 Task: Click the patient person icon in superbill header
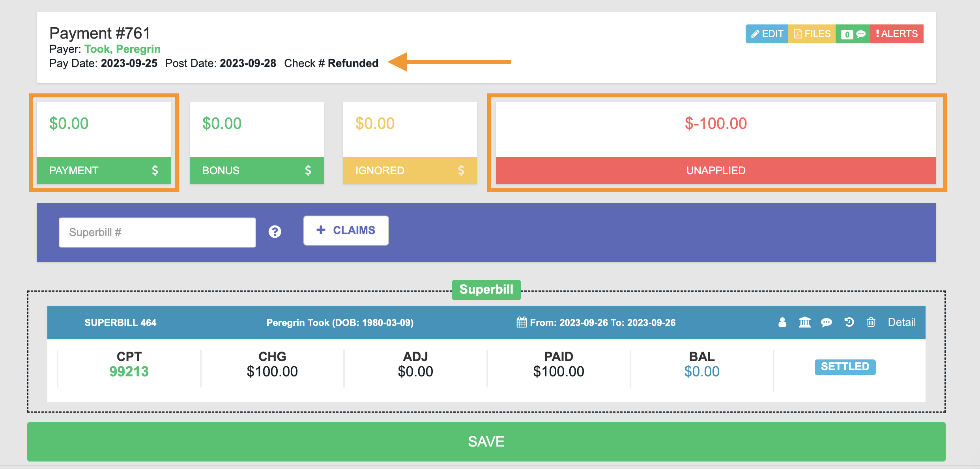782,322
